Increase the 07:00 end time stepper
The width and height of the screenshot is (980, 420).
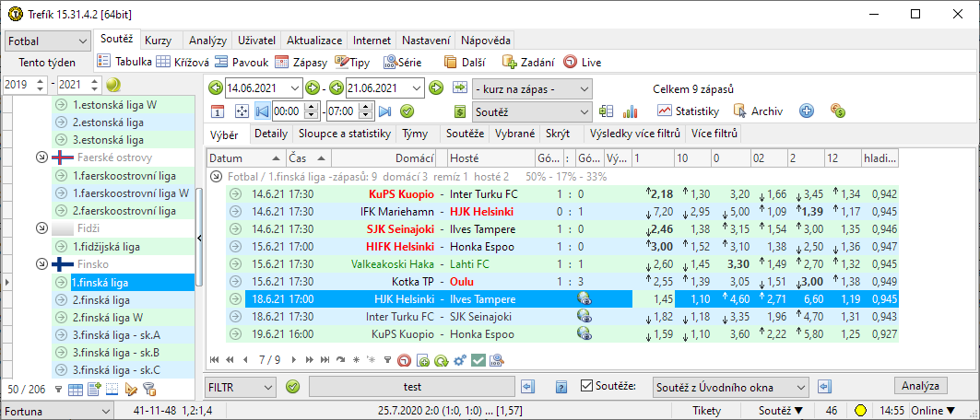coord(366,108)
